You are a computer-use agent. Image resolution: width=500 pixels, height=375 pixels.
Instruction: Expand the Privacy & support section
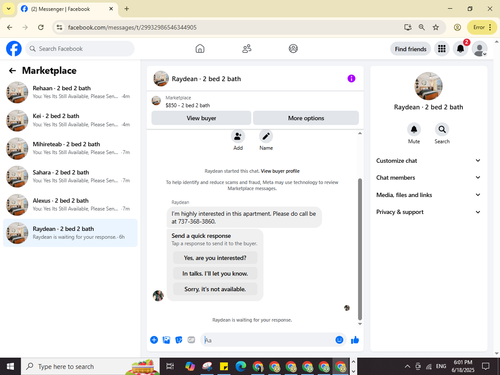tap(428, 212)
